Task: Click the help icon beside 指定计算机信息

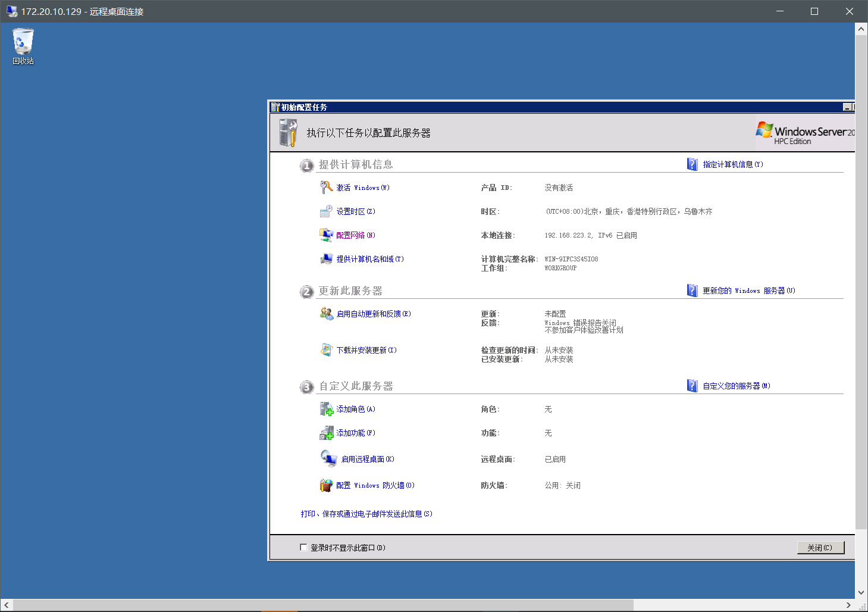Action: coord(692,164)
